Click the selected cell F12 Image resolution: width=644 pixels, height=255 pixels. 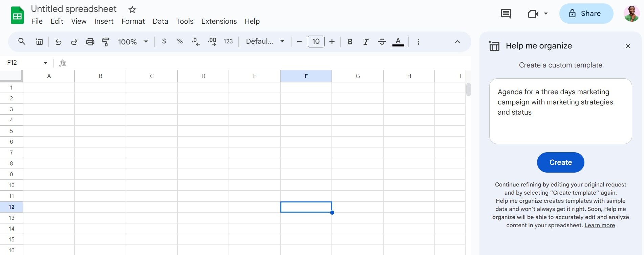tap(306, 207)
